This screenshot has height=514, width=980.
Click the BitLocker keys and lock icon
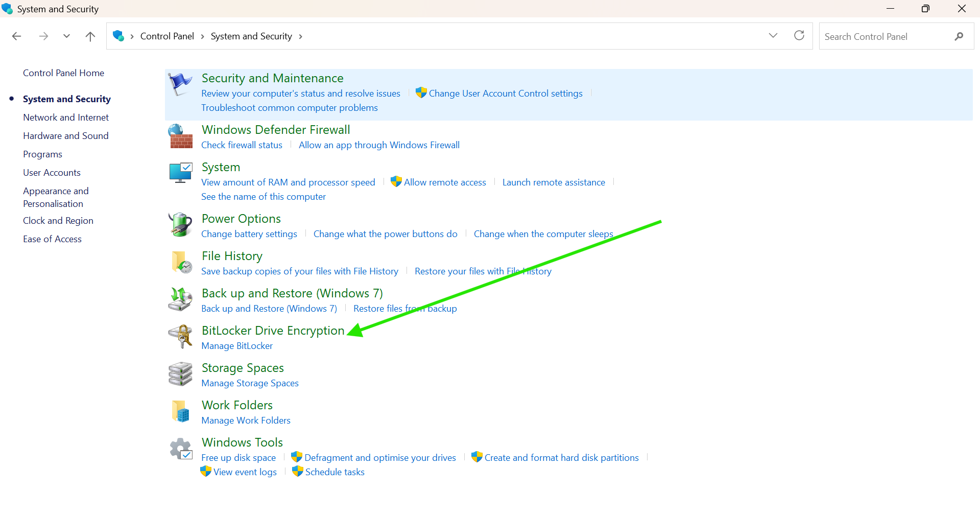180,337
